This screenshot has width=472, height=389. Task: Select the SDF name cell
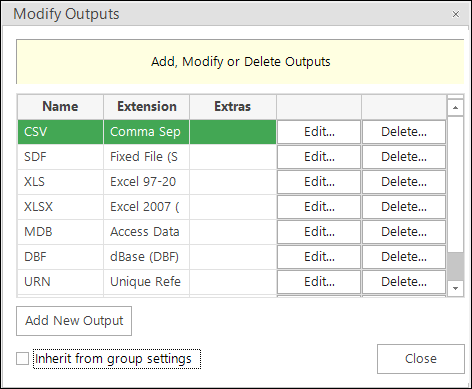[61, 157]
